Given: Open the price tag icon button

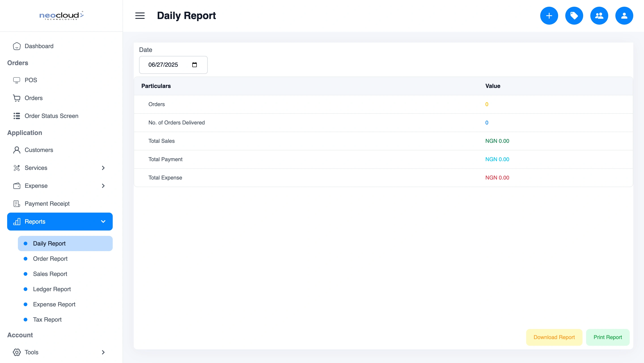Looking at the screenshot, I should [x=574, y=15].
